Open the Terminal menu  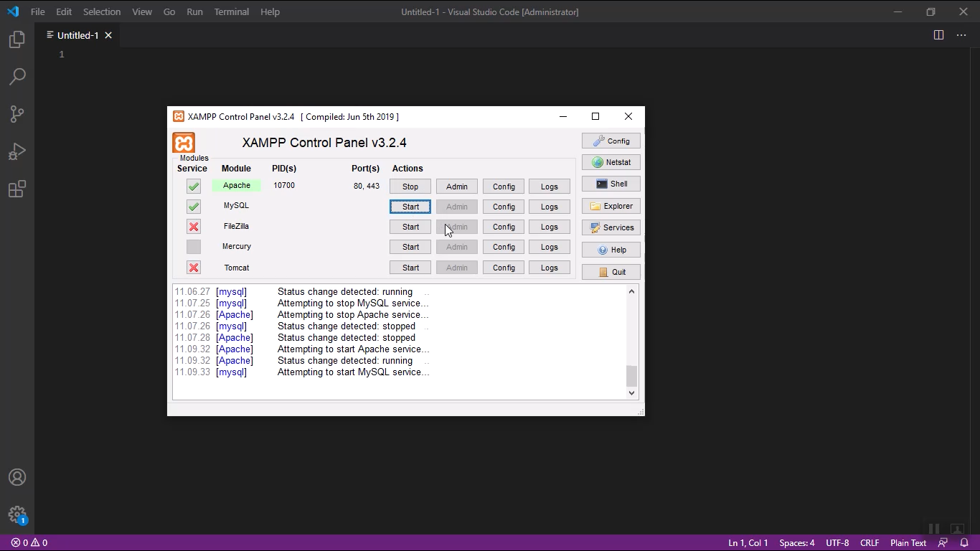232,11
